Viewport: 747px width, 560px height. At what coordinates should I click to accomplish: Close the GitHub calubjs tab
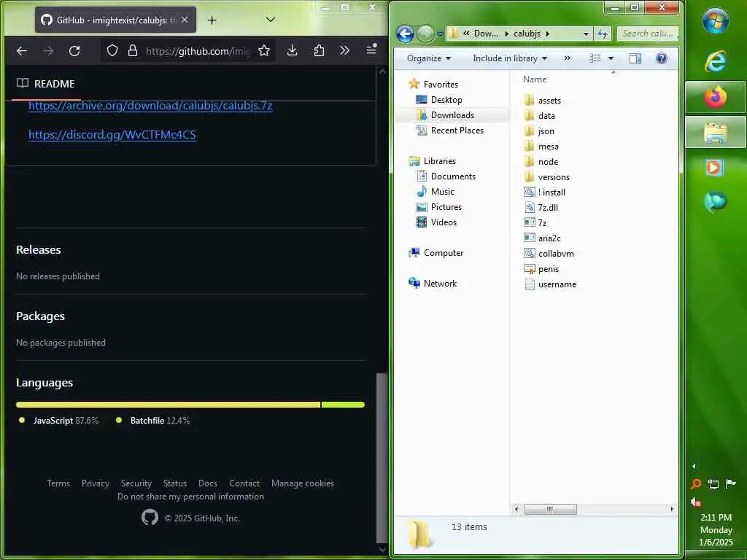185,20
